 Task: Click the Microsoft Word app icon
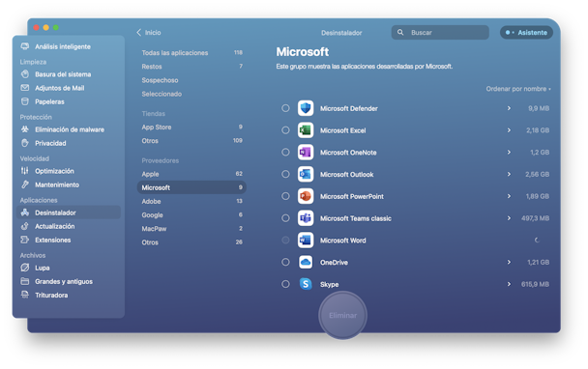(306, 241)
